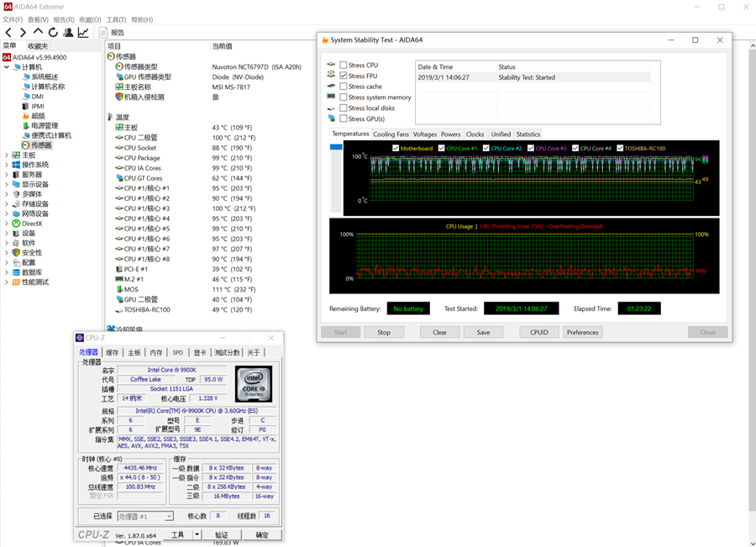Open the 内存 tab in CPU-Z
756x547 pixels.
click(156, 353)
